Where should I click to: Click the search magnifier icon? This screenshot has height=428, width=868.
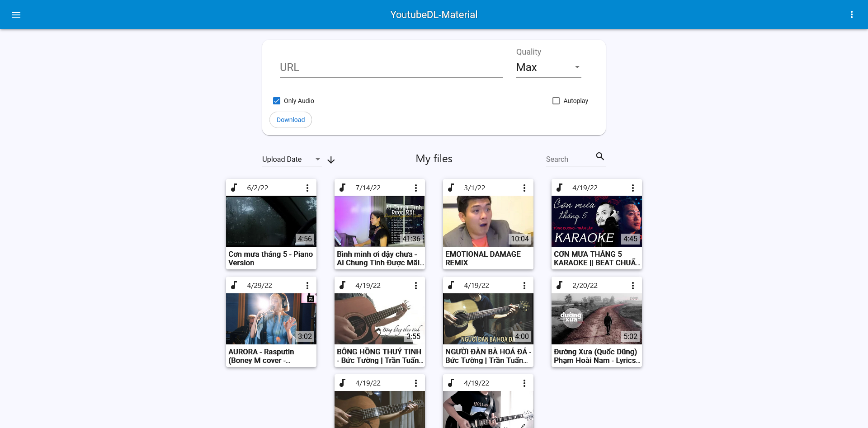coord(600,156)
